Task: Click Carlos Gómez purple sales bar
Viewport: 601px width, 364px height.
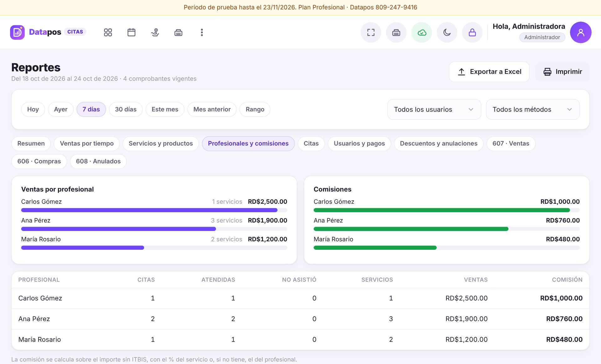Action: pos(149,210)
